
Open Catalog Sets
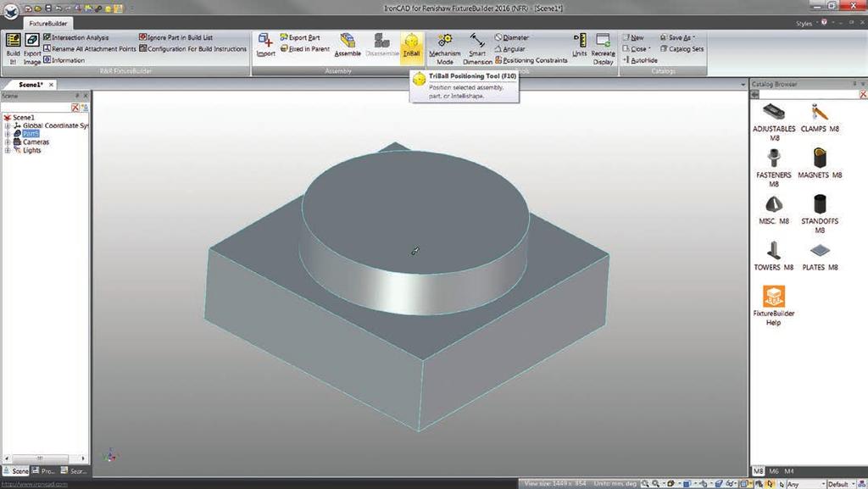pos(682,48)
